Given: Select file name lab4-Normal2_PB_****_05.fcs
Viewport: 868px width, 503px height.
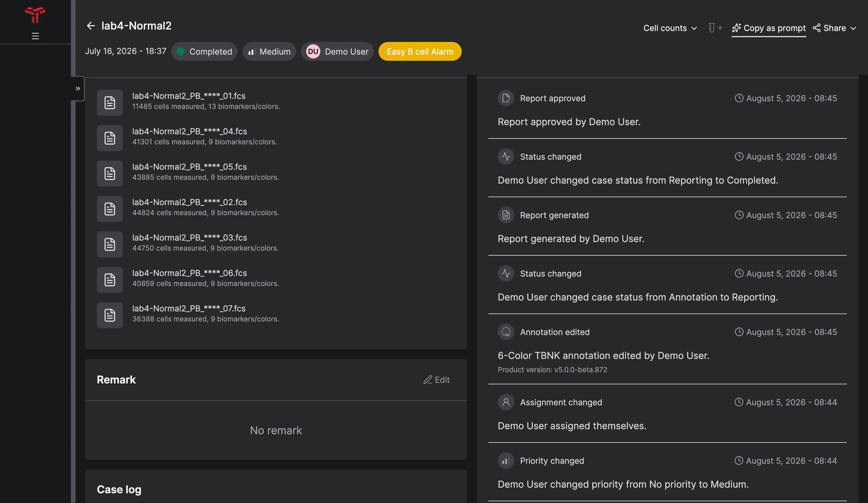Looking at the screenshot, I should pos(190,167).
